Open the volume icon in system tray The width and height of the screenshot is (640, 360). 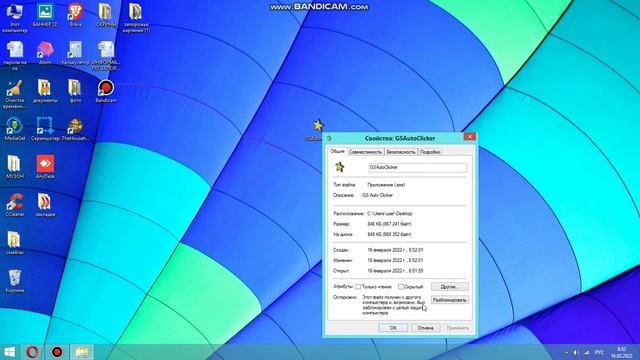pos(576,352)
